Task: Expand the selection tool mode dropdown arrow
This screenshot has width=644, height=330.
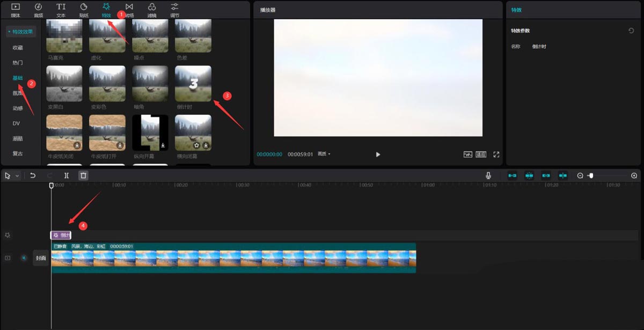Action: tap(18, 175)
